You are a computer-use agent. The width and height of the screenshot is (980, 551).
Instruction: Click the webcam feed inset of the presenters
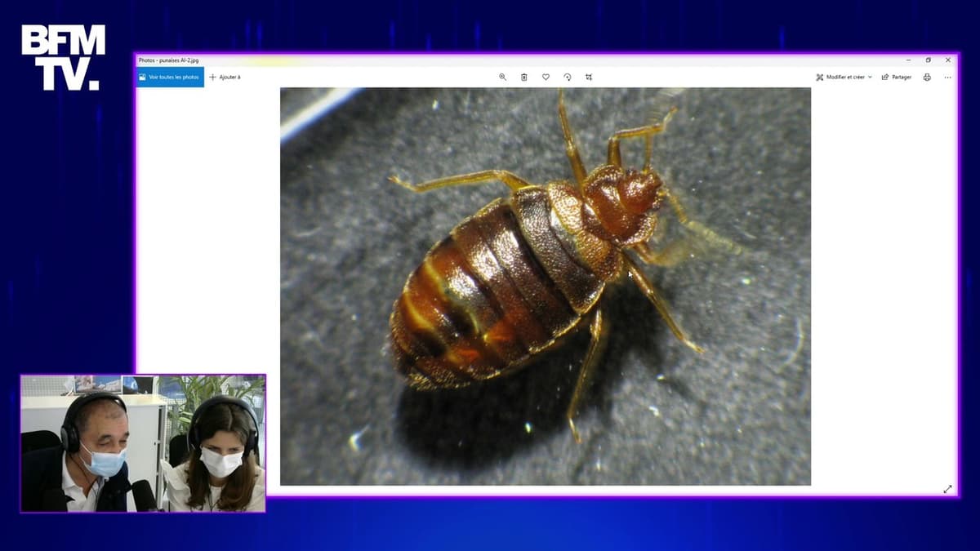pyautogui.click(x=143, y=443)
